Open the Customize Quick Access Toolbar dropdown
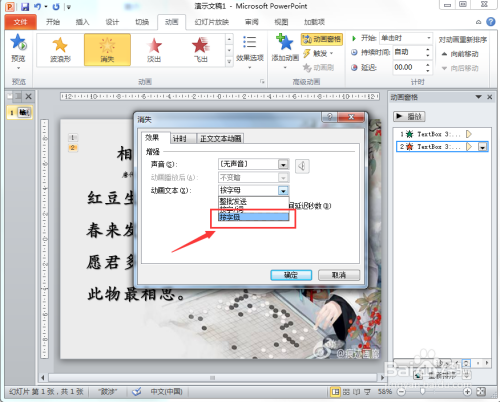This screenshot has width=500, height=402. [68, 7]
